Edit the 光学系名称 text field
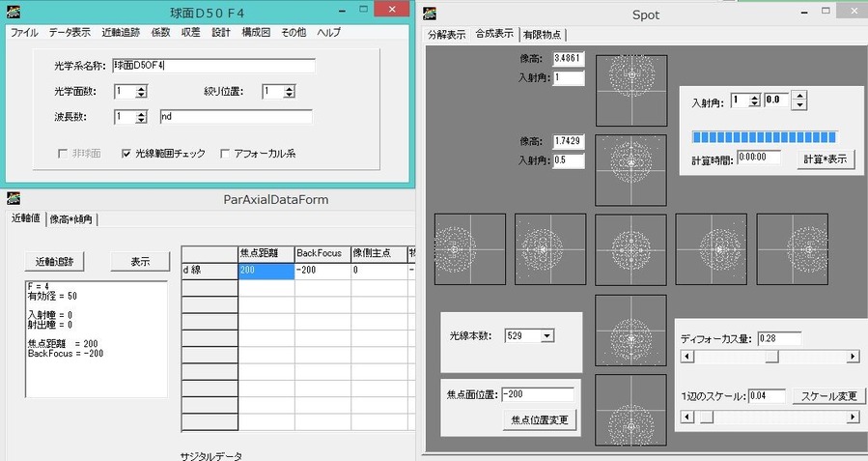Viewport: 868px width, 461px height. point(213,66)
